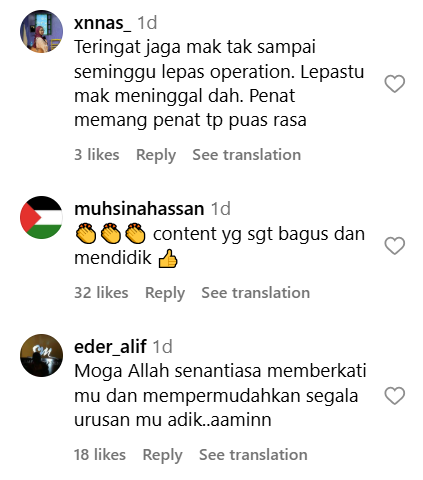View the 3 likes on xnnas_ comment

click(x=97, y=155)
